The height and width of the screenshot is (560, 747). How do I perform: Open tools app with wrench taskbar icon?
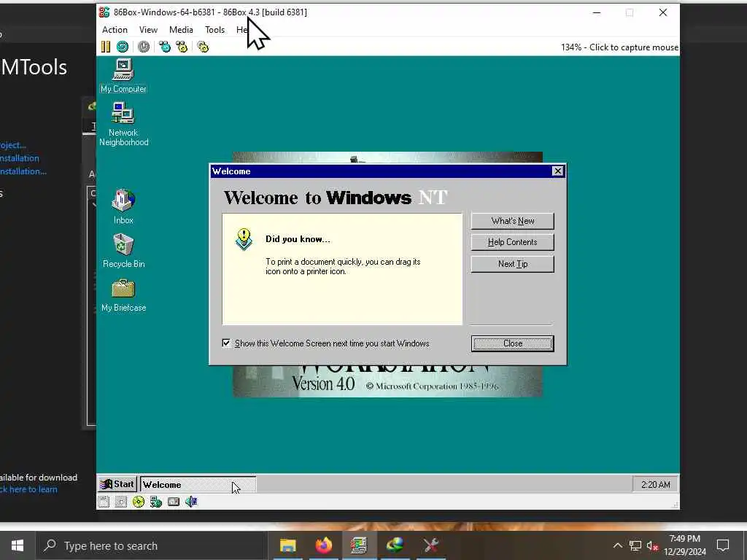pyautogui.click(x=430, y=545)
